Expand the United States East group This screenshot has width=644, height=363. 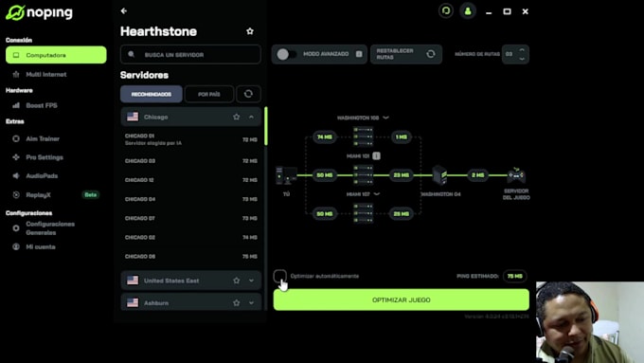click(x=251, y=281)
